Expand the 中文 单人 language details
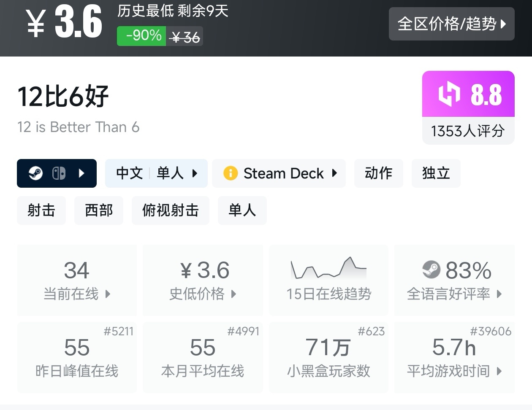The height and width of the screenshot is (410, 532). (x=156, y=173)
